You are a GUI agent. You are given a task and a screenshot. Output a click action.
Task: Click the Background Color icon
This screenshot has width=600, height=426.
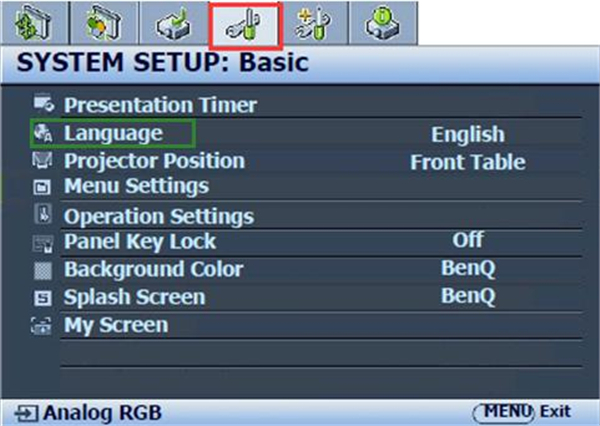43,271
